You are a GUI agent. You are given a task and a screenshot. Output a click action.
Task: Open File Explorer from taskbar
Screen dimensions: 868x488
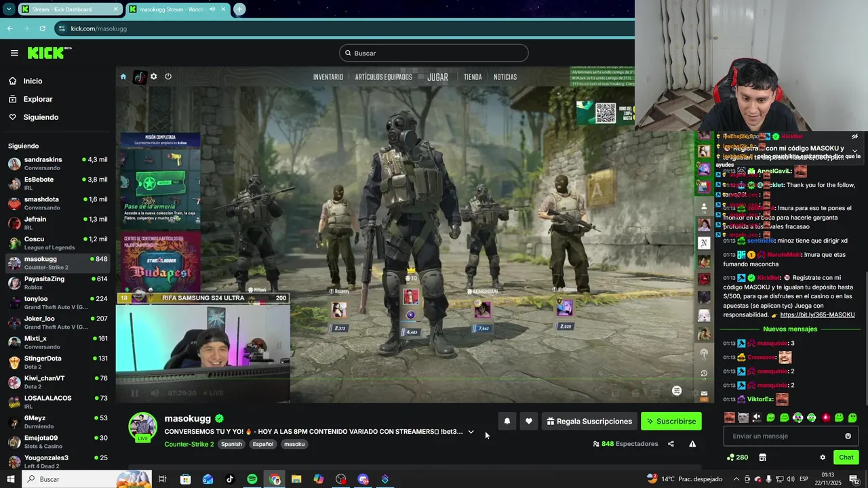pyautogui.click(x=296, y=479)
